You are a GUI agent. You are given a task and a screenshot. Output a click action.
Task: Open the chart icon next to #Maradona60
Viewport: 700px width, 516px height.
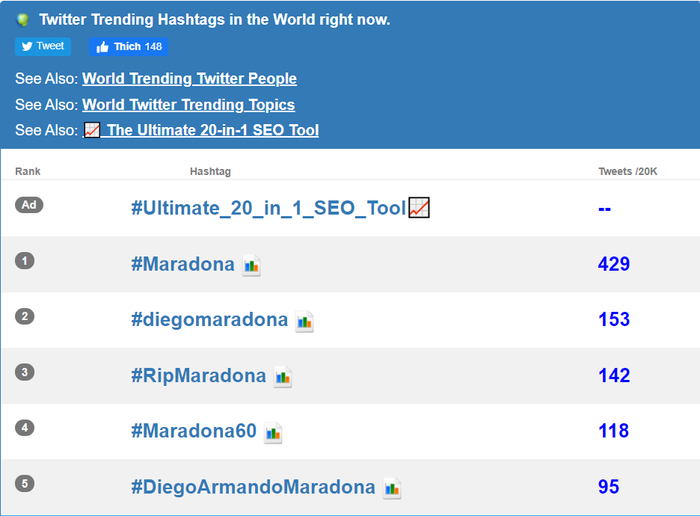tap(273, 433)
